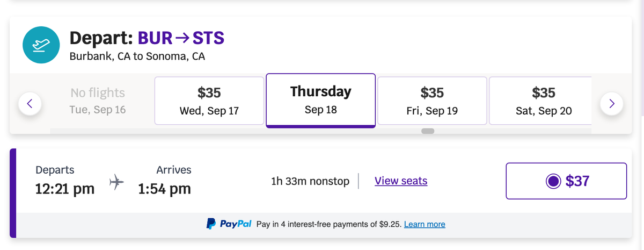Show later dates with right chevron

611,103
